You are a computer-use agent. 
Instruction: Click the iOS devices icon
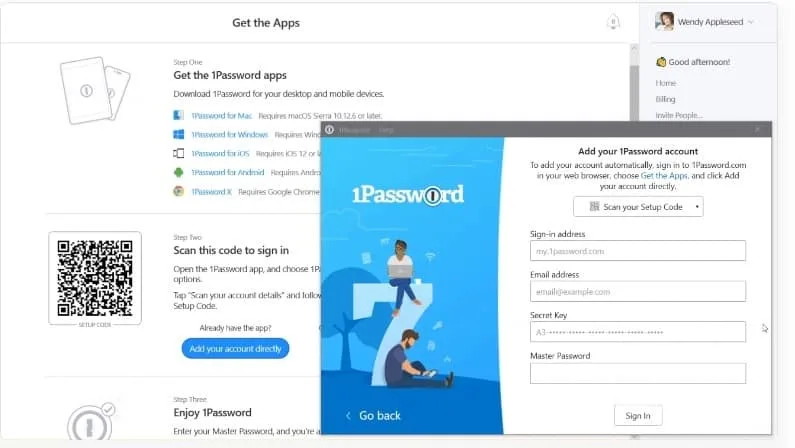(178, 153)
